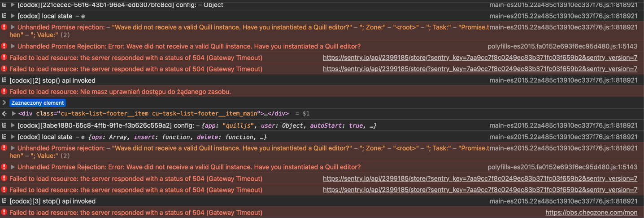
Task: Click the Zaznaczony element badge
Action: click(x=38, y=103)
